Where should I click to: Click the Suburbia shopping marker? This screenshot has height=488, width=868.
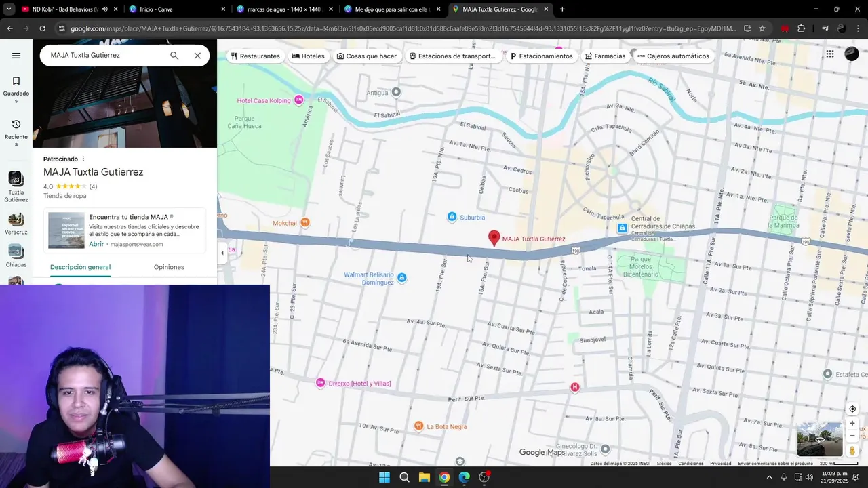[x=452, y=217]
